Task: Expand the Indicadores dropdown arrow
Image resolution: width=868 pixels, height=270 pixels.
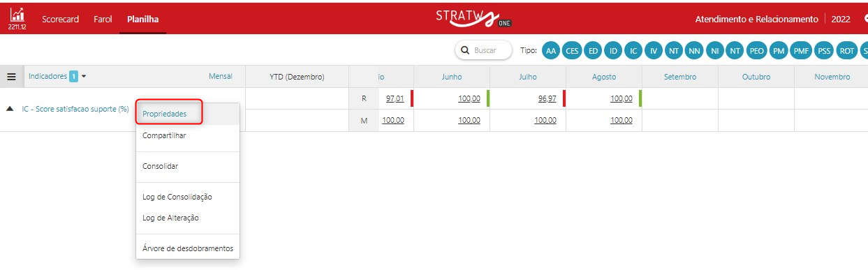Action: tap(84, 76)
